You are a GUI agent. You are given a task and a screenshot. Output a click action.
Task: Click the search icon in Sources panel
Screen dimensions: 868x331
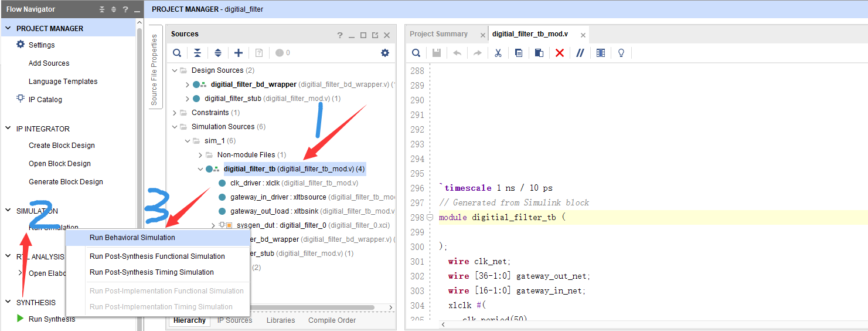(x=177, y=53)
